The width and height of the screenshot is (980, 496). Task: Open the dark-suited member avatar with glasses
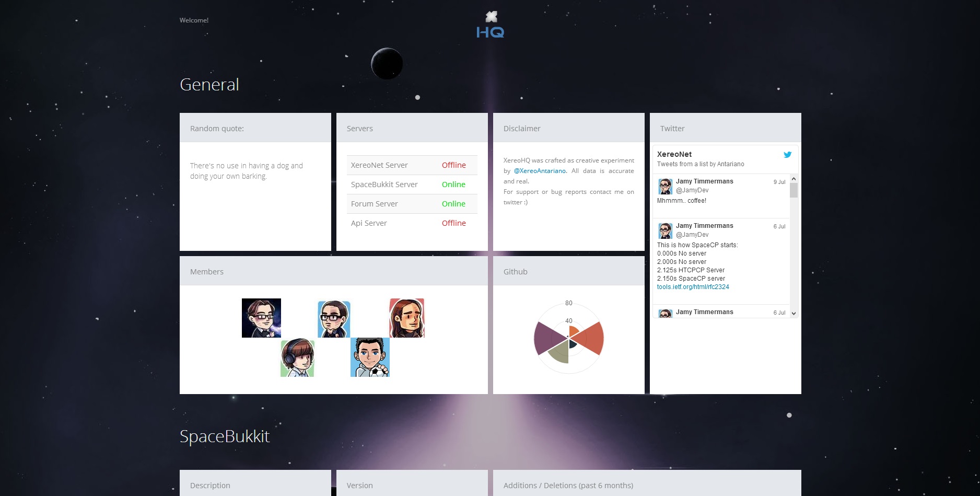[x=261, y=318]
